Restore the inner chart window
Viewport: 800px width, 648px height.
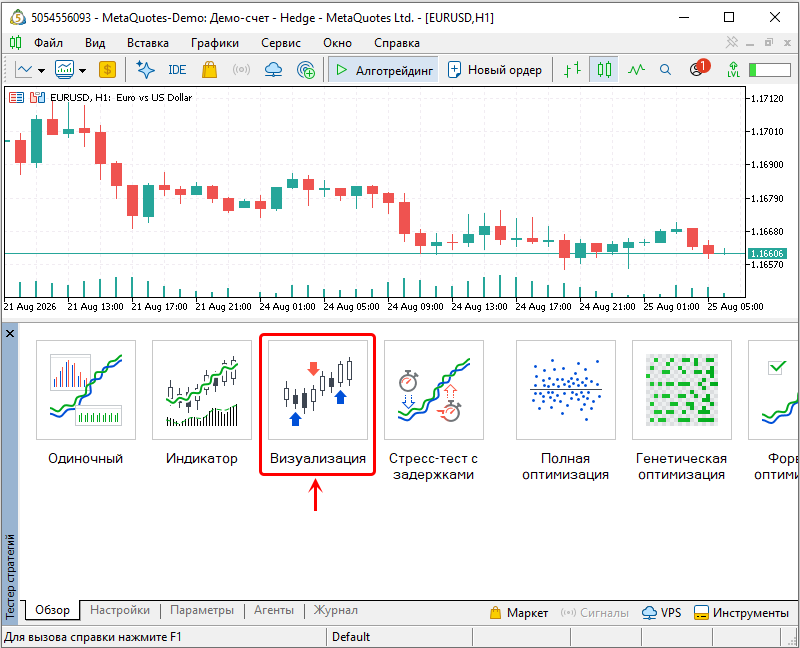(x=769, y=43)
